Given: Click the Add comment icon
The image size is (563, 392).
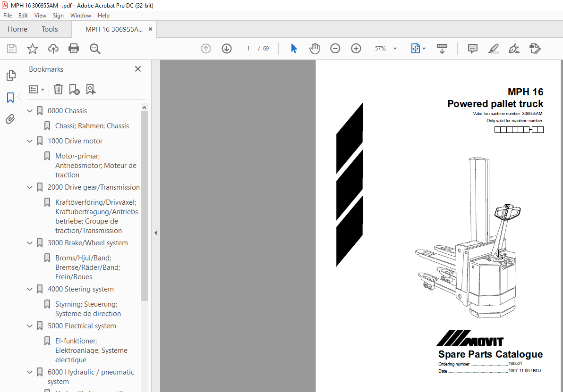Looking at the screenshot, I should [x=472, y=49].
